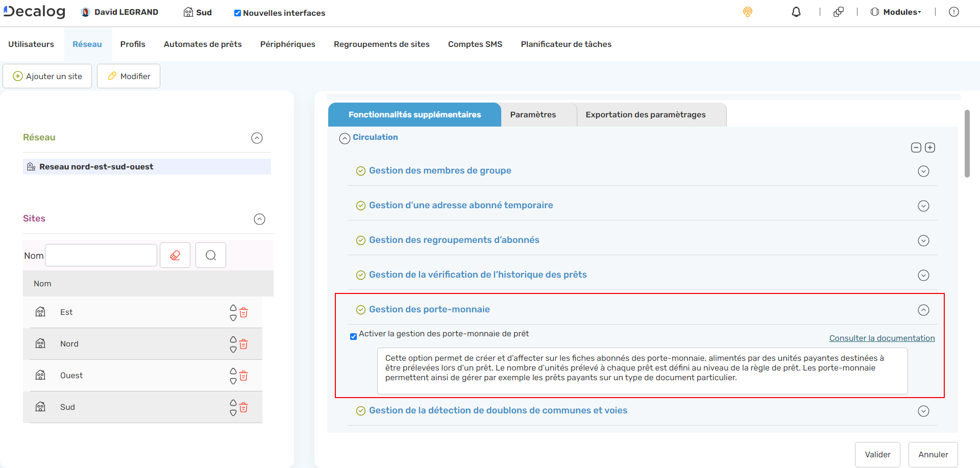Click the eraser icon to clear search

click(175, 255)
